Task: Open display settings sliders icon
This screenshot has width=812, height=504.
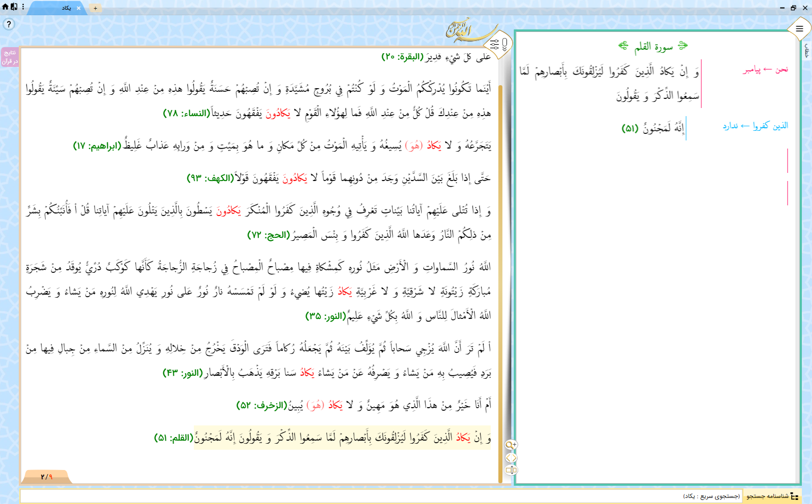Action: tap(494, 45)
